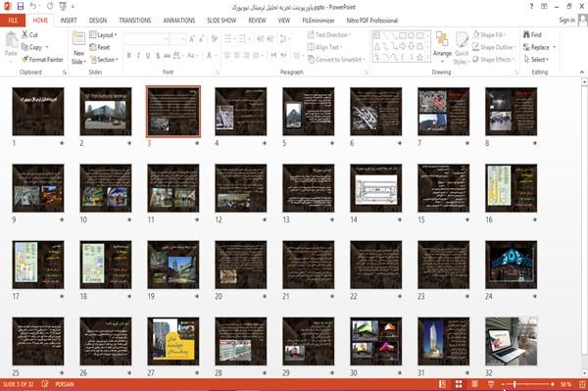
Task: Click the zoom slider handle
Action: click(514, 384)
